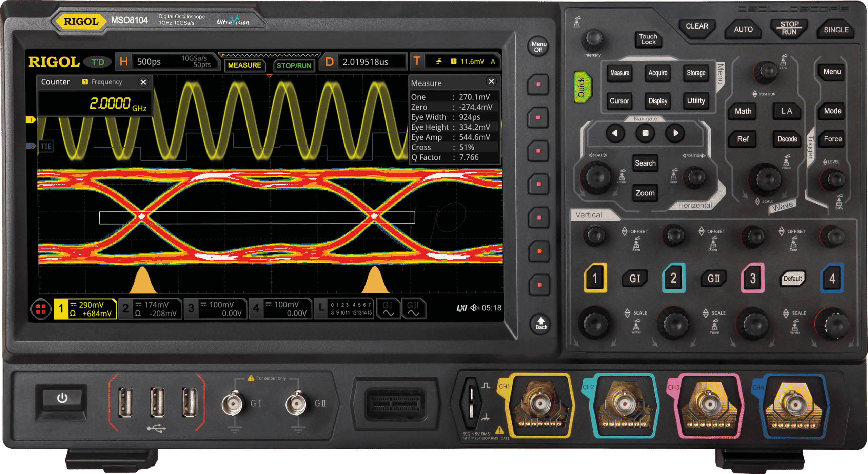Click the Back arrow button
The width and height of the screenshot is (868, 474).
[541, 323]
